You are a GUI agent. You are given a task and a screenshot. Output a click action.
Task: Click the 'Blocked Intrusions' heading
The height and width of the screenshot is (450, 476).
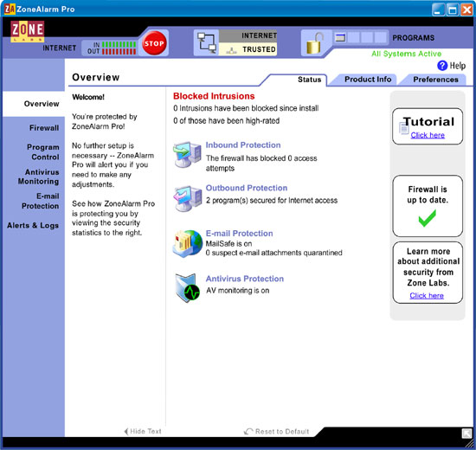click(x=214, y=96)
